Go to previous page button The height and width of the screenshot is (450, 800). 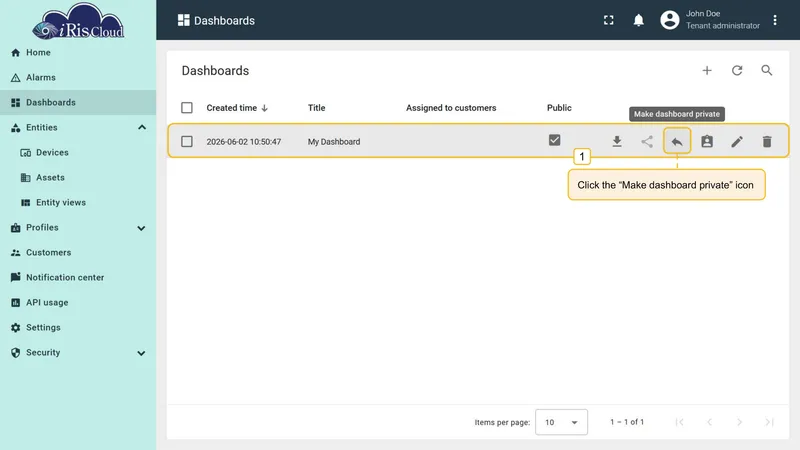(709, 422)
